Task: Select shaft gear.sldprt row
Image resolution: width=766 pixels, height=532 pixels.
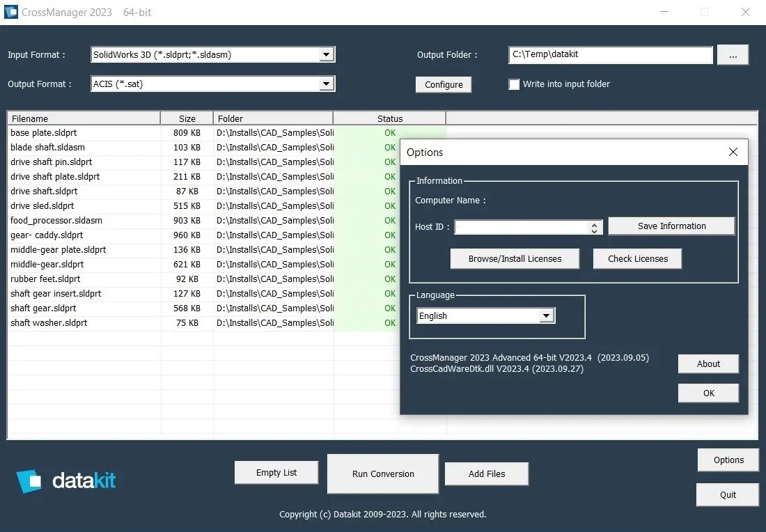Action: point(203,308)
